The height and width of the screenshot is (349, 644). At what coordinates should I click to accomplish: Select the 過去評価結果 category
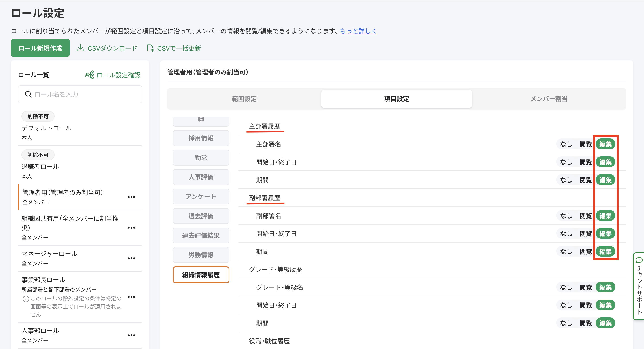point(201,235)
